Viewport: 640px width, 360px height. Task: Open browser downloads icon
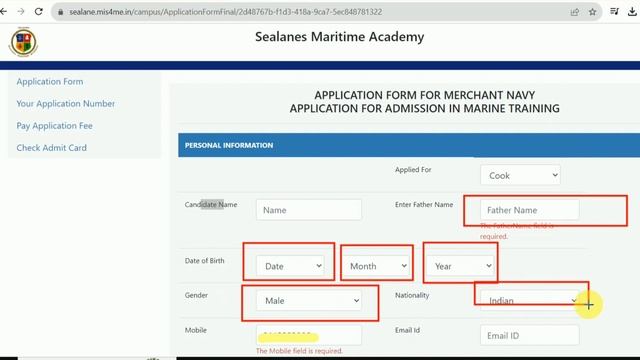point(632,11)
